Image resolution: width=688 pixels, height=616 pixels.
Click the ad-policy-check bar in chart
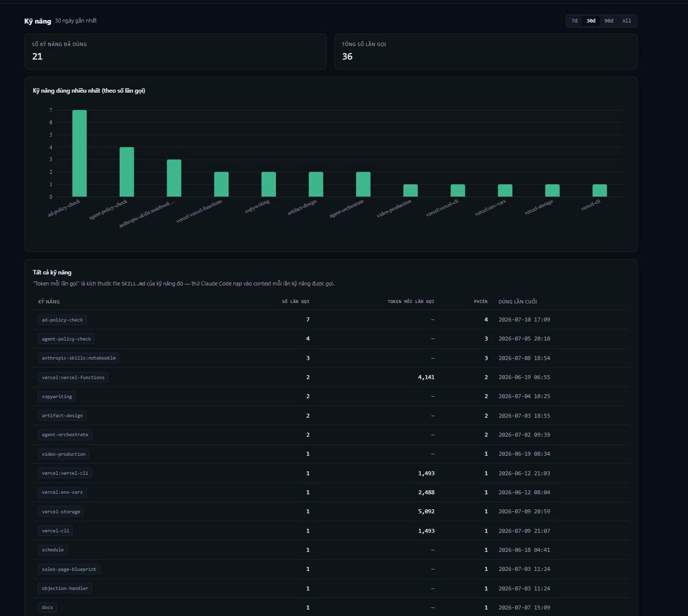(x=79, y=153)
